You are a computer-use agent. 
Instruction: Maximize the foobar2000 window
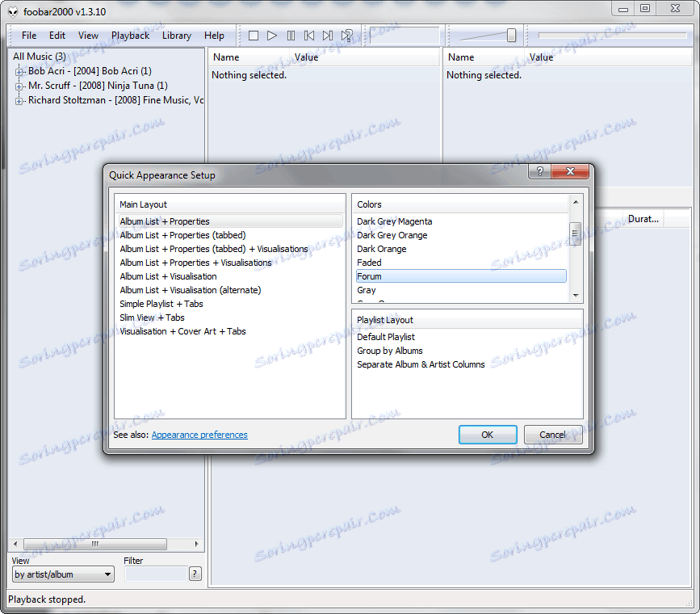(x=645, y=9)
